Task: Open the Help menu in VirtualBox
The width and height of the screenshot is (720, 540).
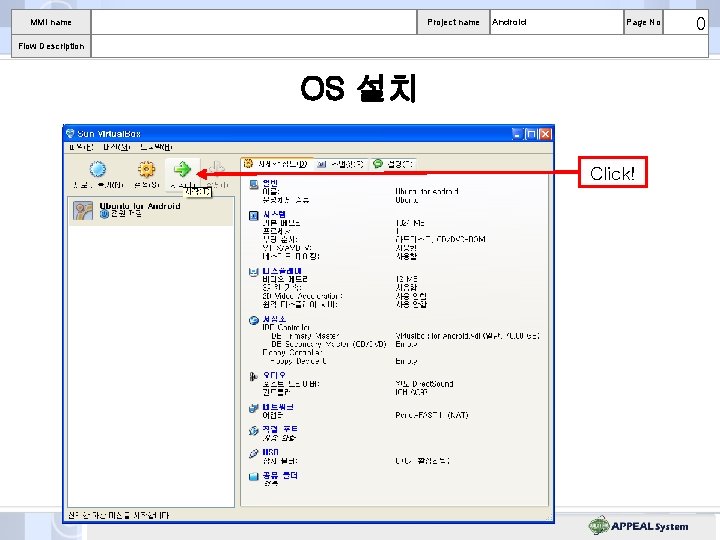Action: pyautogui.click(x=156, y=147)
